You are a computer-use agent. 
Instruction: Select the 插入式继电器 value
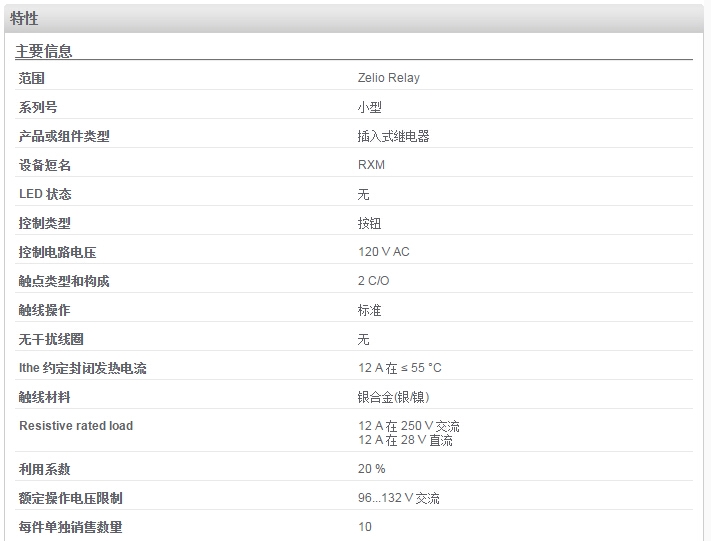[x=393, y=136]
